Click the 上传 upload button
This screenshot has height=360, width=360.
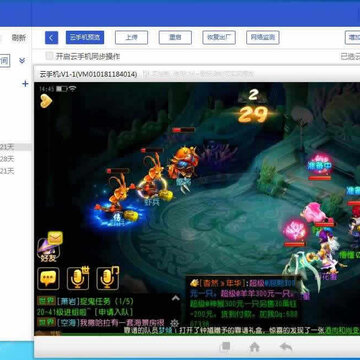tap(131, 38)
